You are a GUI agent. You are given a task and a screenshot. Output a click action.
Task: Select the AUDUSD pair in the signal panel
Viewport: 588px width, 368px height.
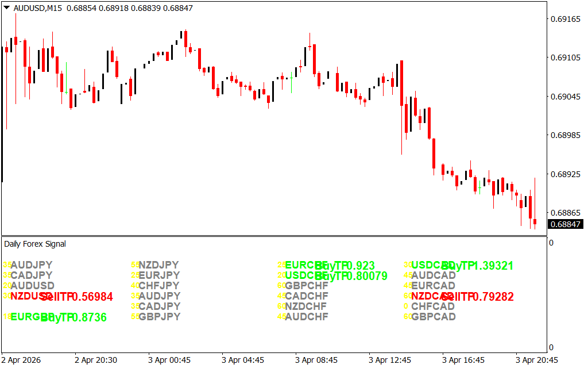click(x=32, y=286)
